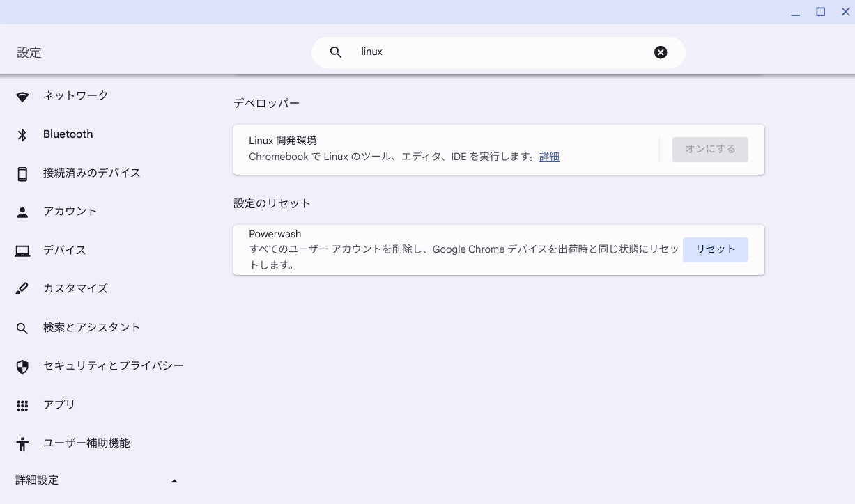Enable the Linux 開発環境 with オンにする

(709, 149)
